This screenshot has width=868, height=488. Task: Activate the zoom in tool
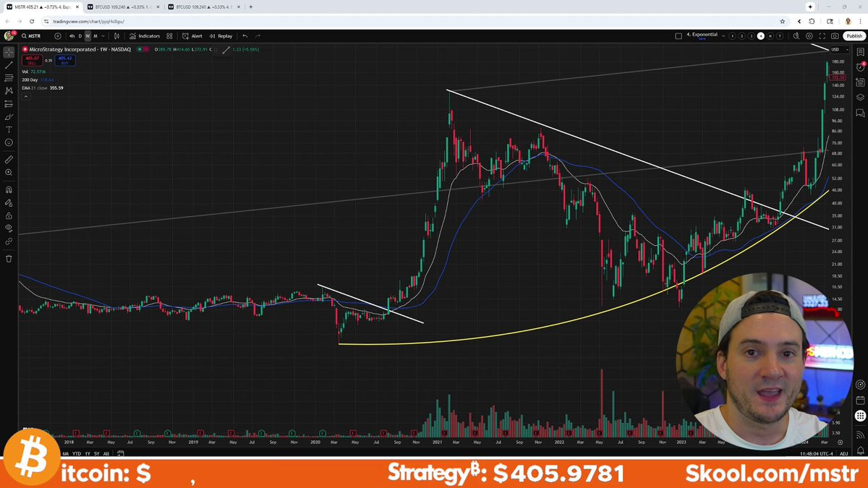coord(9,173)
